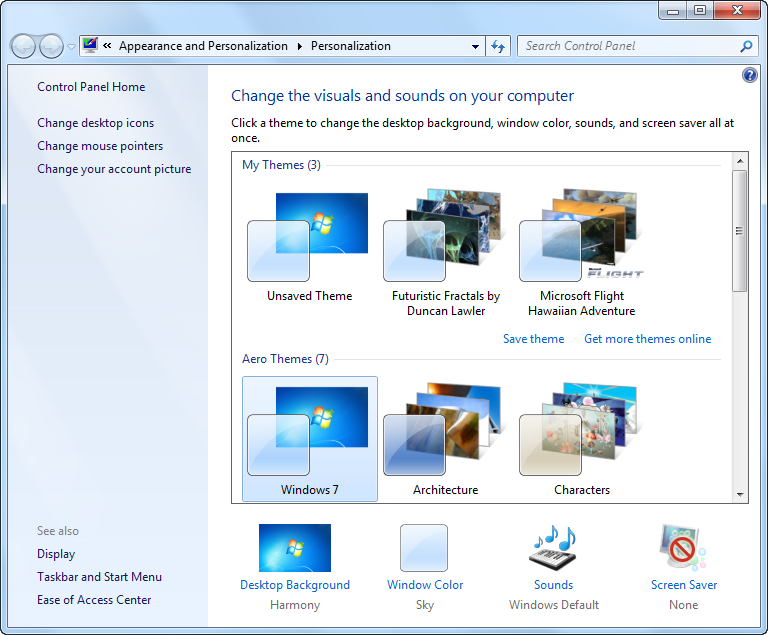Choose the Architecture Aero theme
This screenshot has height=635, width=768.
[x=445, y=430]
